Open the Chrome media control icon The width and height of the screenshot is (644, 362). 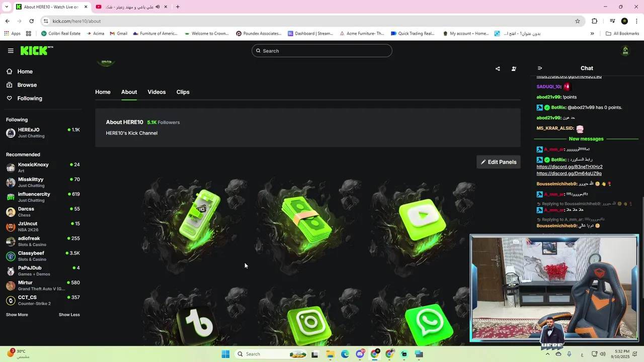pos(612,21)
